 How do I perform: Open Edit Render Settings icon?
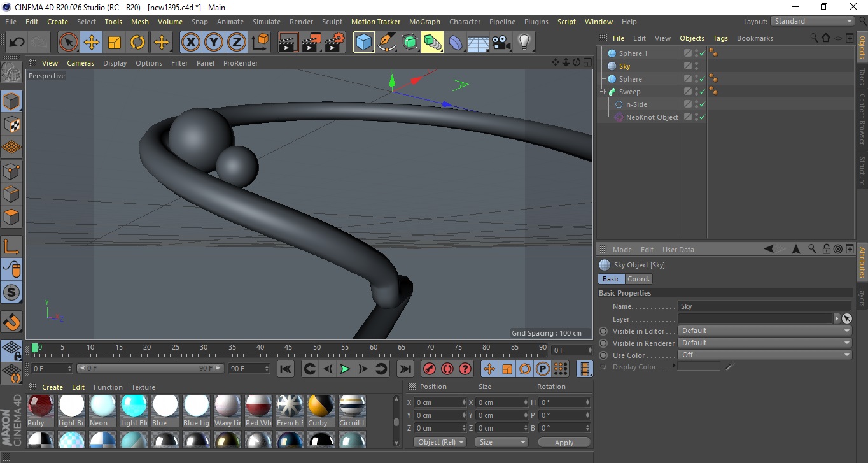click(335, 43)
